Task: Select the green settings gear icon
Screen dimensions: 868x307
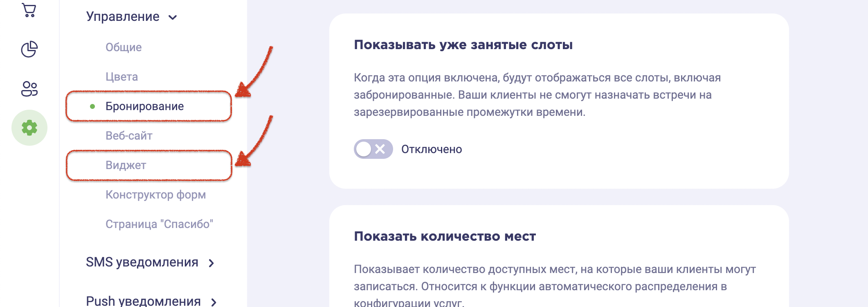Action: coord(29,128)
